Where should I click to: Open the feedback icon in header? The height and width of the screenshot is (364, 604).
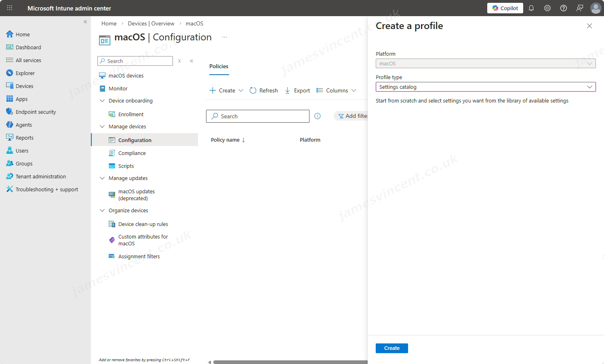[x=580, y=8]
